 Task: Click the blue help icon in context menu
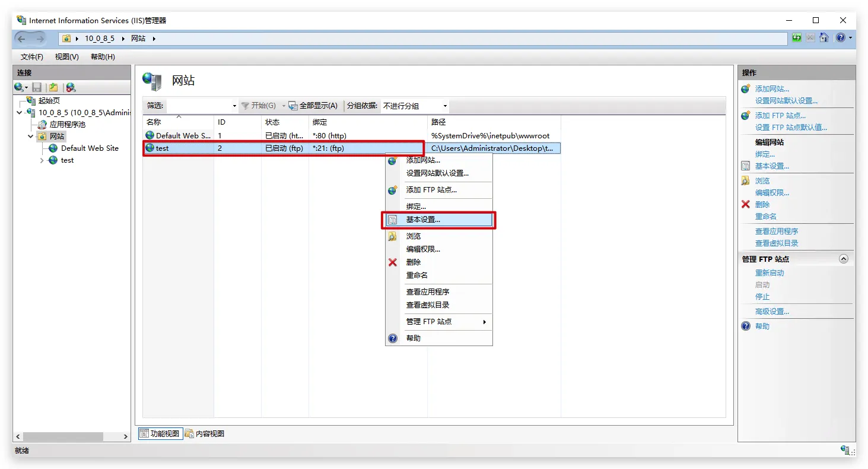point(392,338)
